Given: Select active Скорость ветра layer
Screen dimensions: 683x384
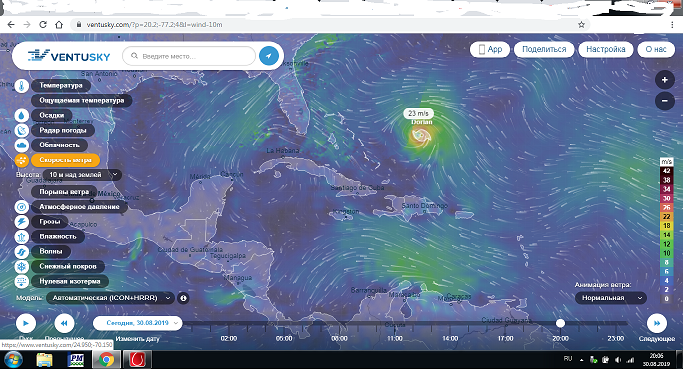Looking at the screenshot, I should click(x=66, y=160).
